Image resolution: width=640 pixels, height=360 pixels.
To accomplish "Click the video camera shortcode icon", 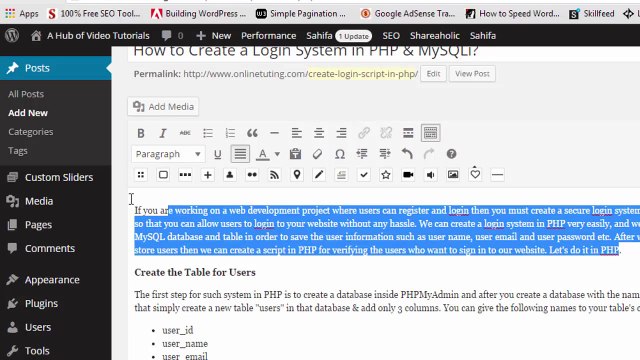I will click(408, 175).
